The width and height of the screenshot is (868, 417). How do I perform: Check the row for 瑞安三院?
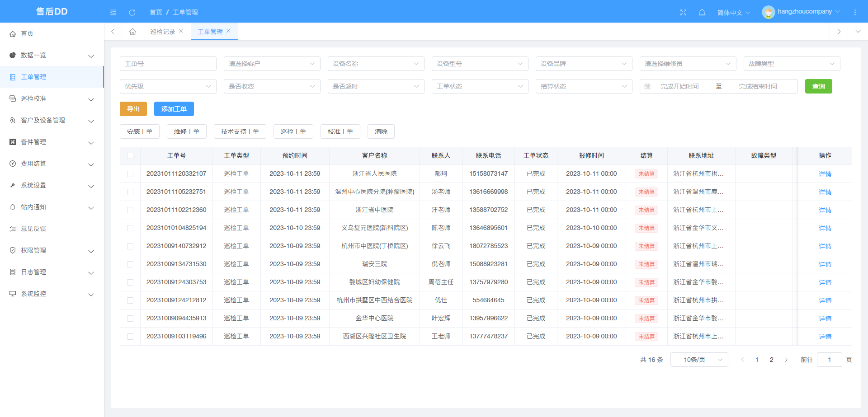point(130,264)
